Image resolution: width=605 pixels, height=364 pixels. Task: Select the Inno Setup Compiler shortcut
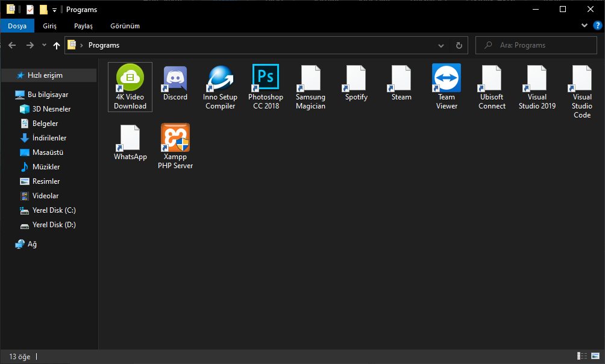pyautogui.click(x=221, y=87)
